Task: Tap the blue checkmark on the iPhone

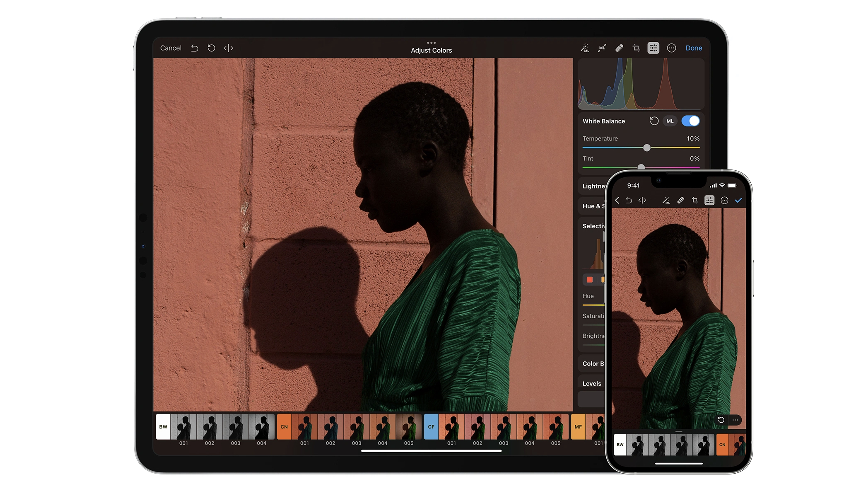Action: tap(738, 201)
